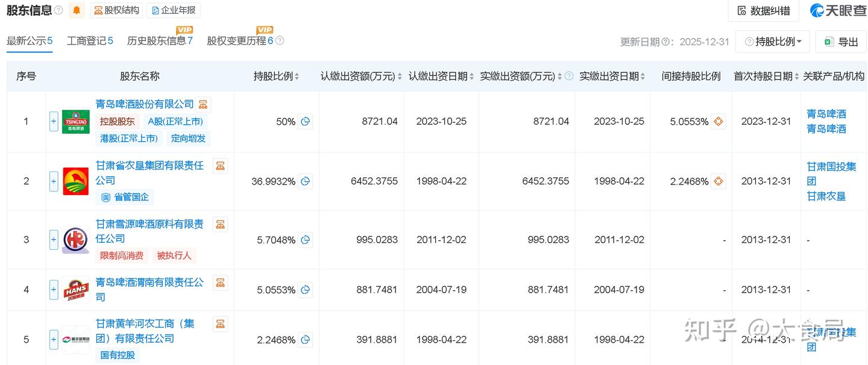
Task: Click the Tsingtao logo in row 1
Action: pyautogui.click(x=76, y=122)
